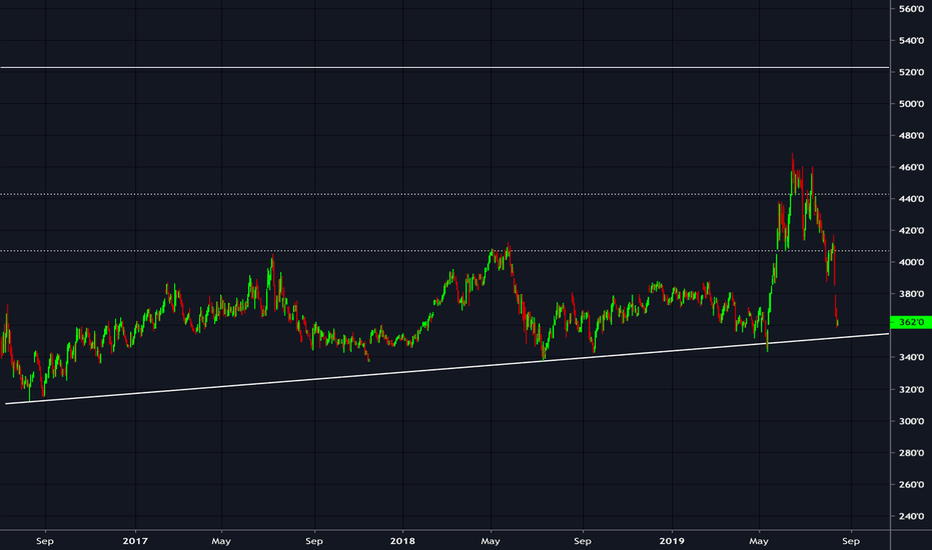Click the 440'0 price axis label
The width and height of the screenshot is (932, 550).
[912, 199]
